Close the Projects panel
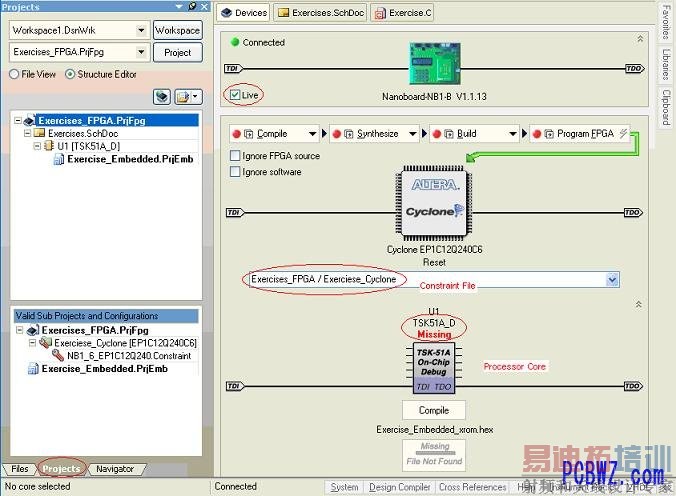676x496 pixels. pos(205,6)
